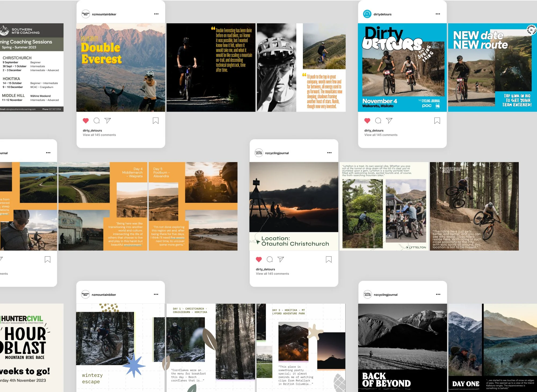Share the Ōtautahi Christchurch post
Screen dimensions: 537x392
tap(281, 259)
